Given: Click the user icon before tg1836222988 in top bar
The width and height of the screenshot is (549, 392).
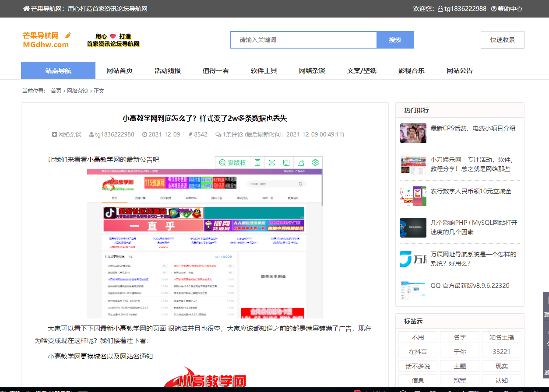Looking at the screenshot, I should [x=440, y=9].
